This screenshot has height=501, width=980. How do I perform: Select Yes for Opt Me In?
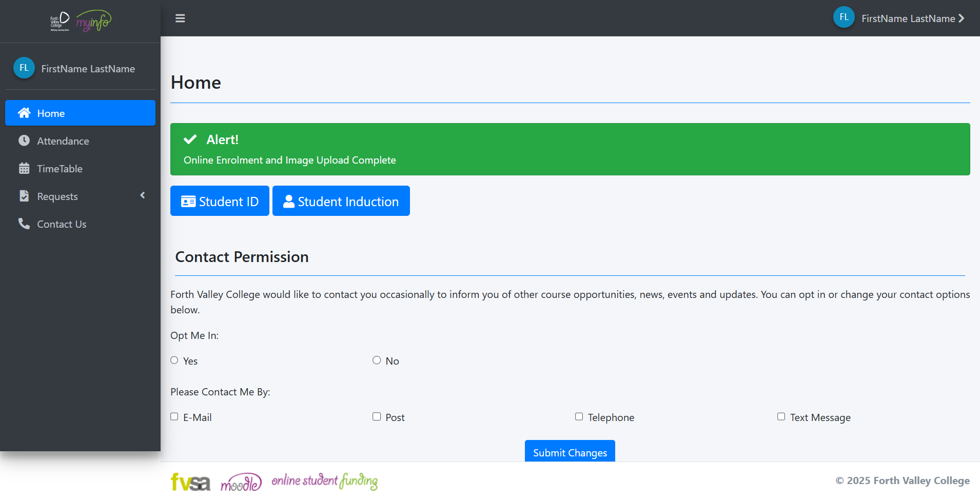tap(174, 360)
